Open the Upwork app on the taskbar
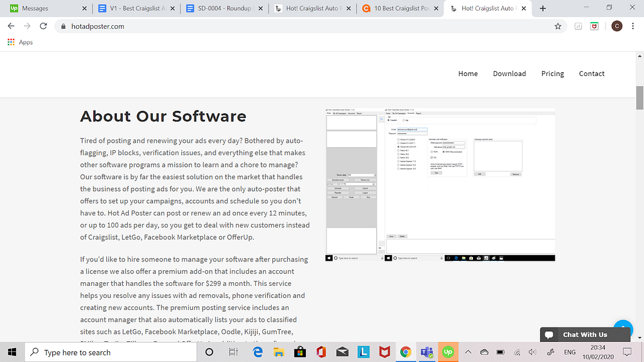 pos(448,352)
